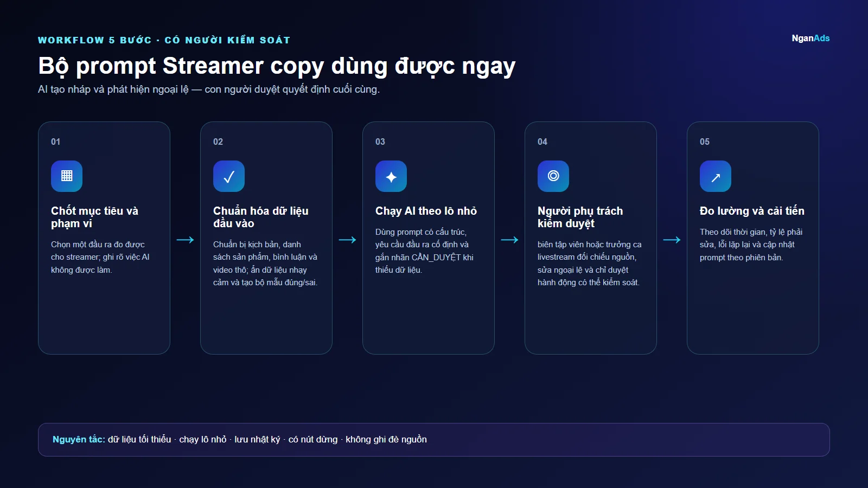This screenshot has height=488, width=868.
Task: Click 'lưu nhật ký' in the principles bar
Action: click(x=257, y=439)
